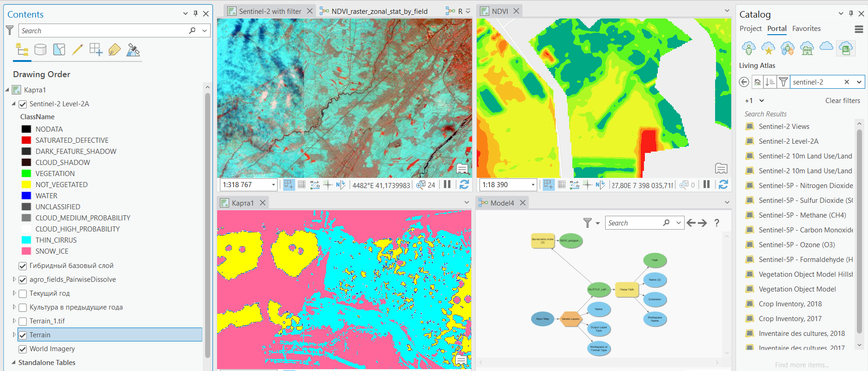This screenshot has width=868, height=371.
Task: Click the Clear filters link
Action: tap(843, 101)
